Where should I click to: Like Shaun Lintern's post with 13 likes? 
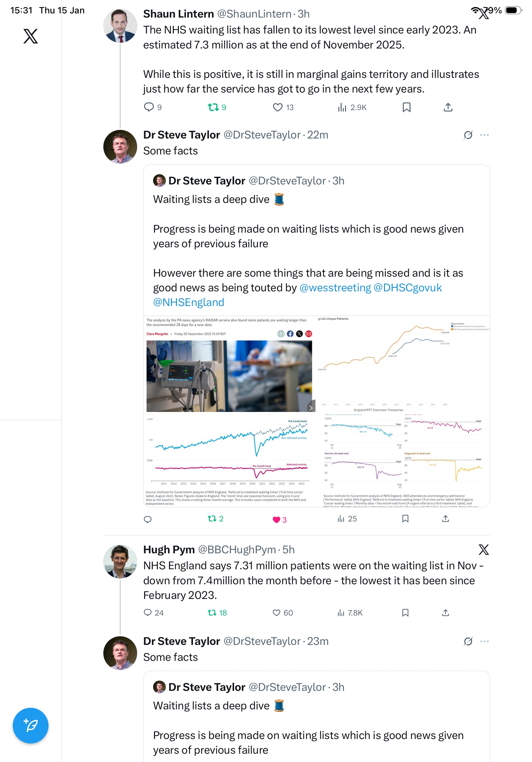[277, 107]
